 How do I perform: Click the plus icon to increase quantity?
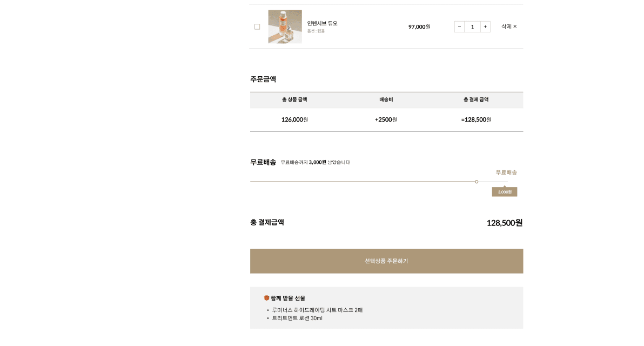485,26
